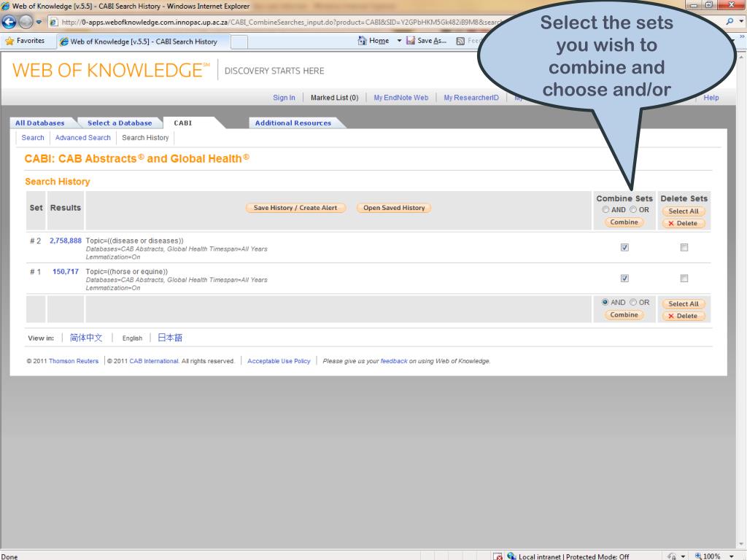Uncheck the combine checkbox for set #2
The image size is (747, 560).
tap(624, 248)
